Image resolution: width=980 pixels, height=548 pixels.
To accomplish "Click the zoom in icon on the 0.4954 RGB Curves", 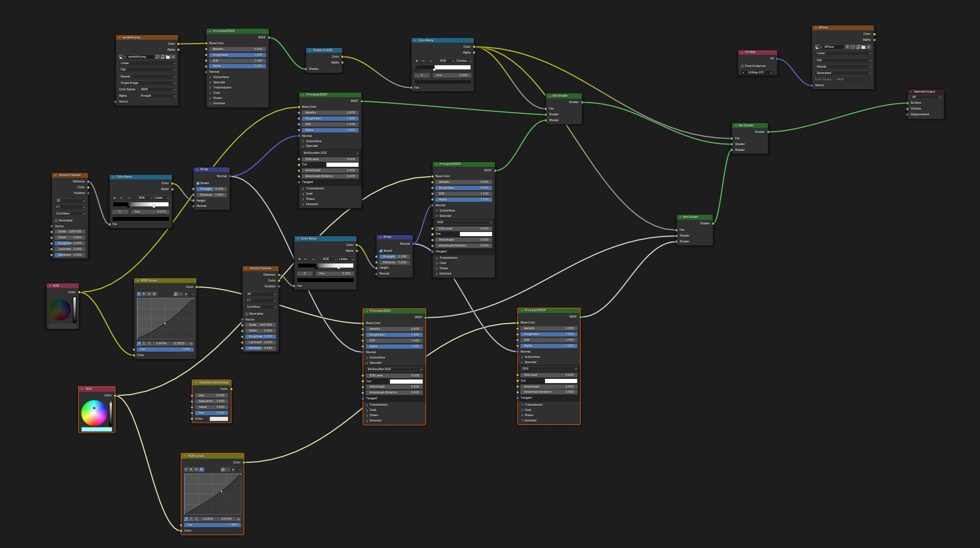I will coord(175,294).
